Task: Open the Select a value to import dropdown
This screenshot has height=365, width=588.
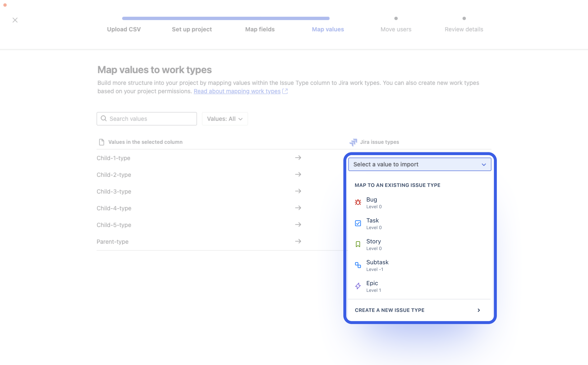Action: pos(420,164)
